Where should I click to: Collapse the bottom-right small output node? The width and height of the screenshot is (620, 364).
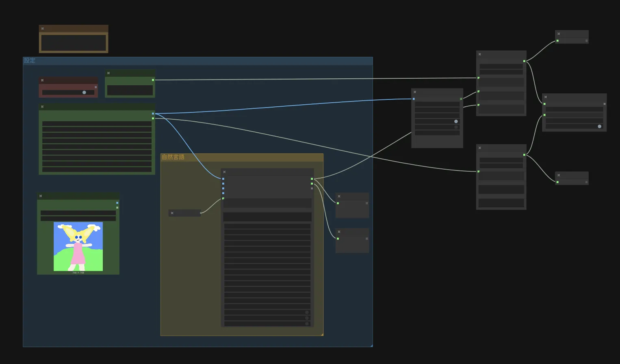559,175
